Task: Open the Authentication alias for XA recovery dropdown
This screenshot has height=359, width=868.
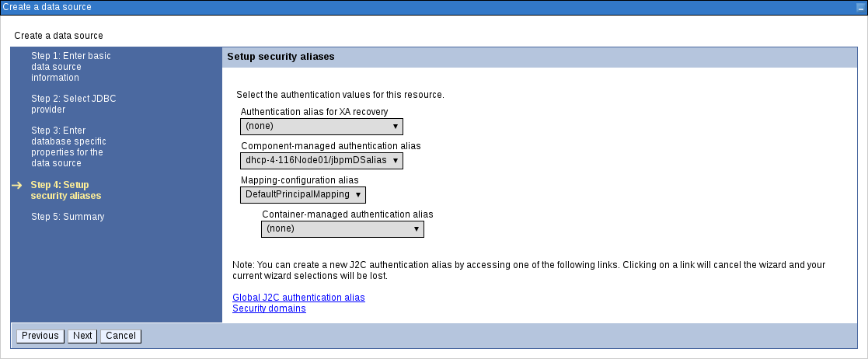Action: click(322, 127)
